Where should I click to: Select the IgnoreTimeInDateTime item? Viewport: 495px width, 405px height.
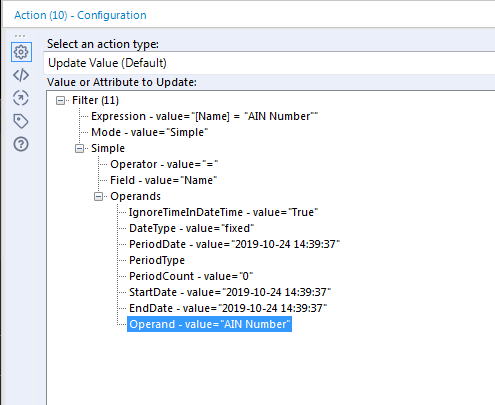tap(223, 212)
